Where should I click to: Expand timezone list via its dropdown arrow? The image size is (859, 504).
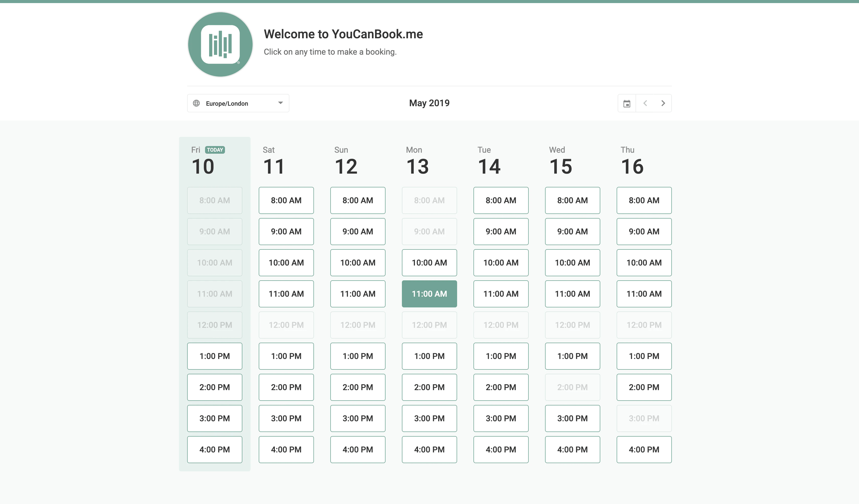tap(280, 103)
